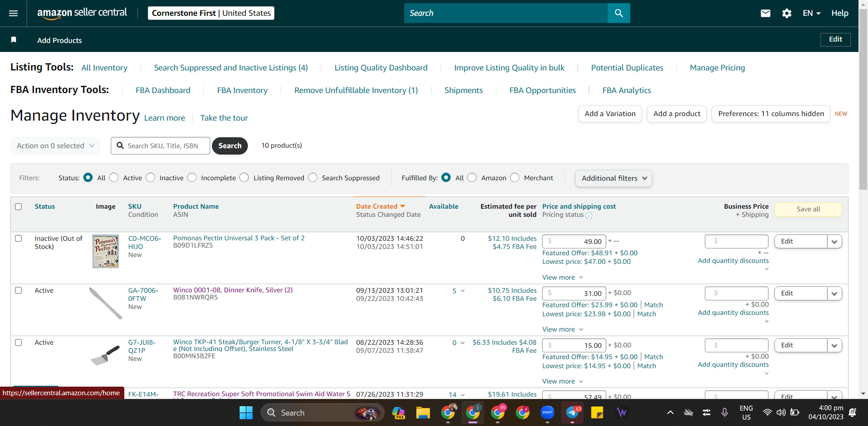Viewport: 868px width, 426px height.
Task: Expand View more under Dinner Knife price
Action: point(563,329)
